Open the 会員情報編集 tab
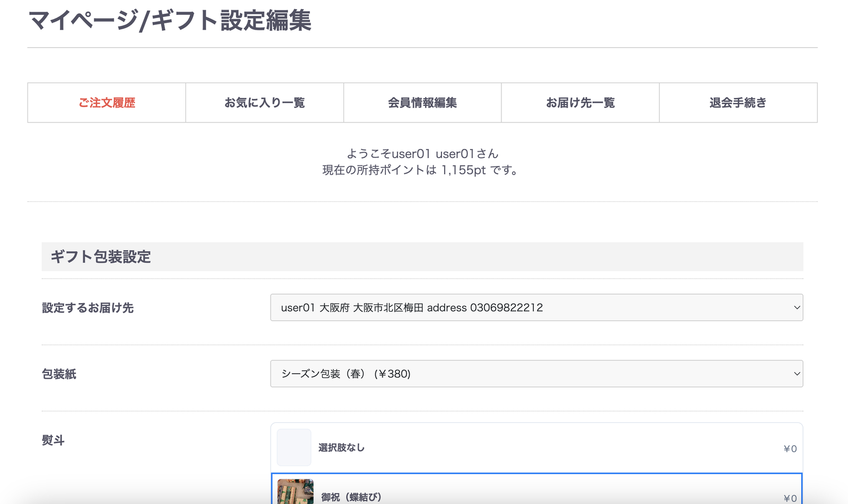 coord(422,103)
